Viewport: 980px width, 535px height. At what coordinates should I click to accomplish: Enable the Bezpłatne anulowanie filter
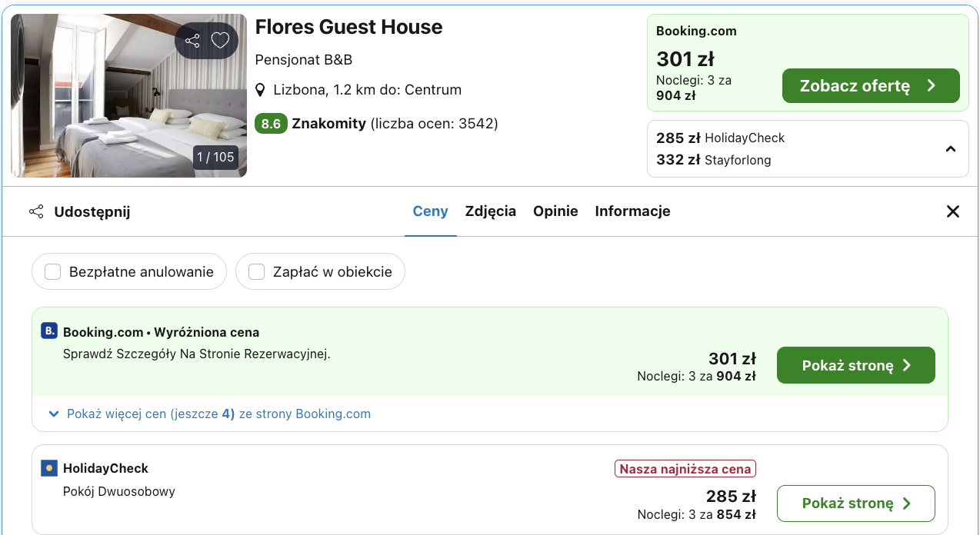[x=52, y=271]
